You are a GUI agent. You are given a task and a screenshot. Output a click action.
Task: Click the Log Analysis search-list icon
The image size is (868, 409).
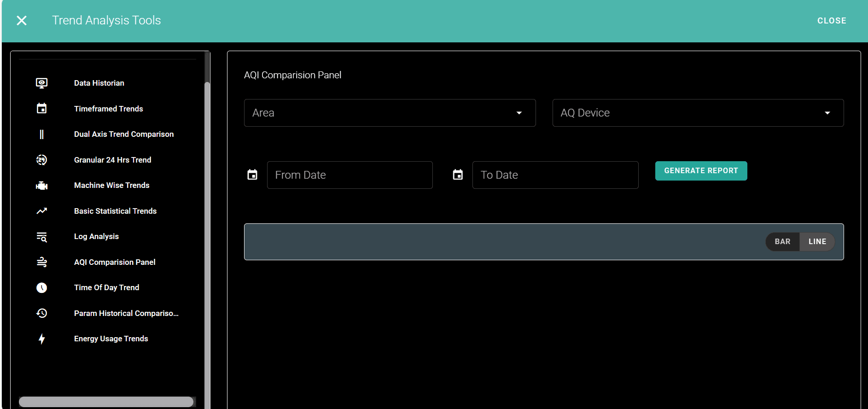[x=41, y=237]
